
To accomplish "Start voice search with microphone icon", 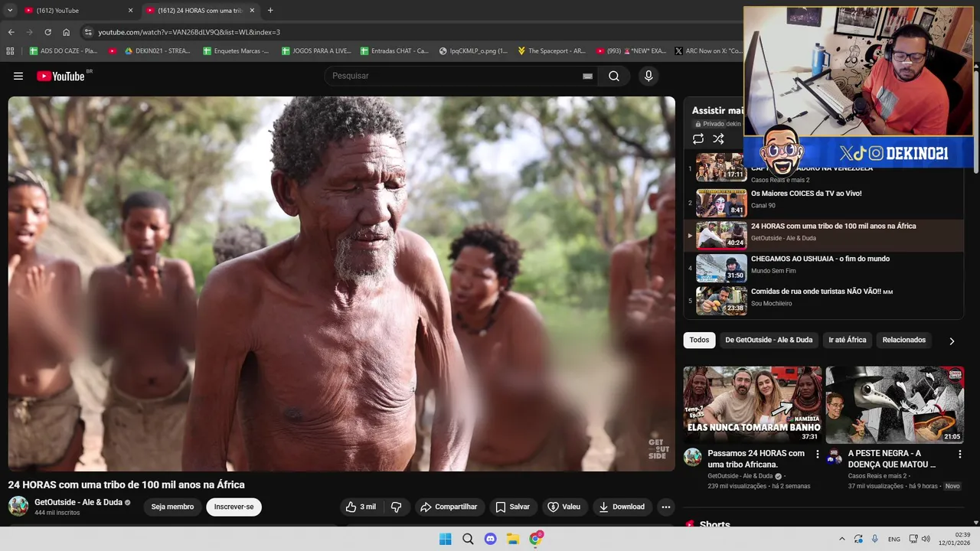I will point(648,76).
